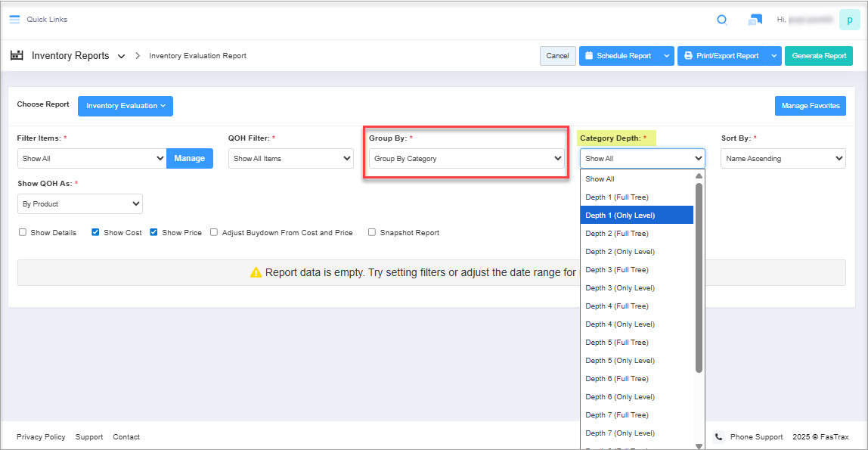868x450 pixels.
Task: Click the search magnifier icon
Action: 722,20
